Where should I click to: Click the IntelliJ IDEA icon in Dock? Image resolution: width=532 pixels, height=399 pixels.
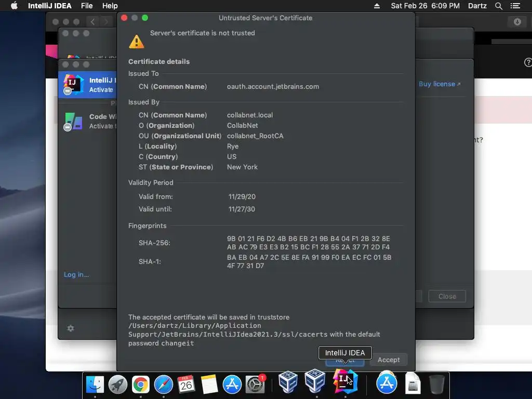pos(345,381)
